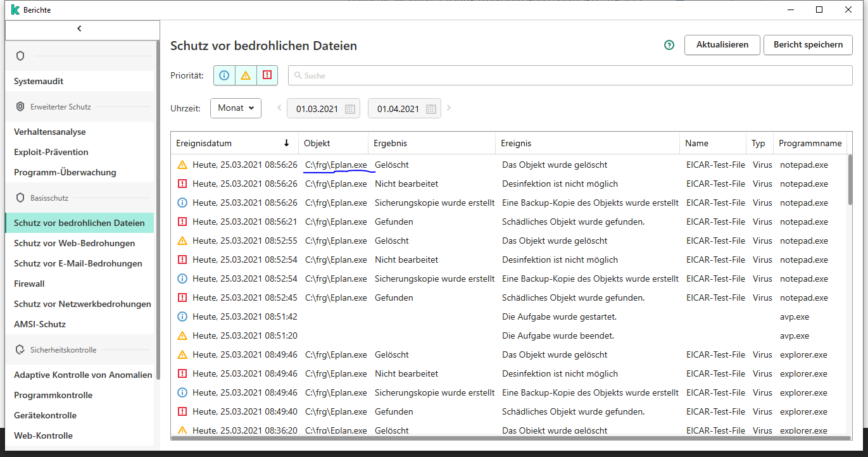Click shield icon beside Basisschutz section

[20, 198]
